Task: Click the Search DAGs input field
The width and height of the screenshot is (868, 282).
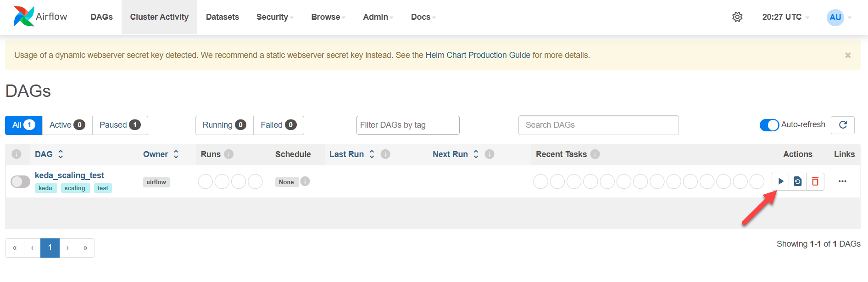Action: [598, 125]
